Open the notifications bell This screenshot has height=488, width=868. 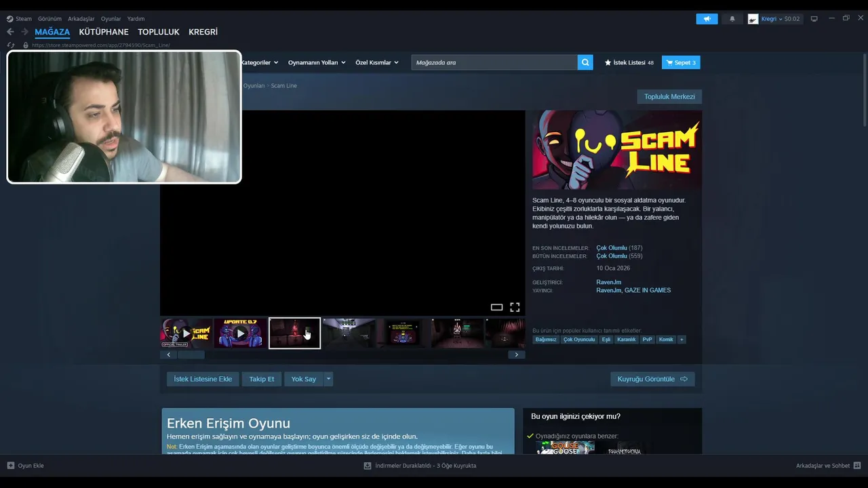(732, 19)
